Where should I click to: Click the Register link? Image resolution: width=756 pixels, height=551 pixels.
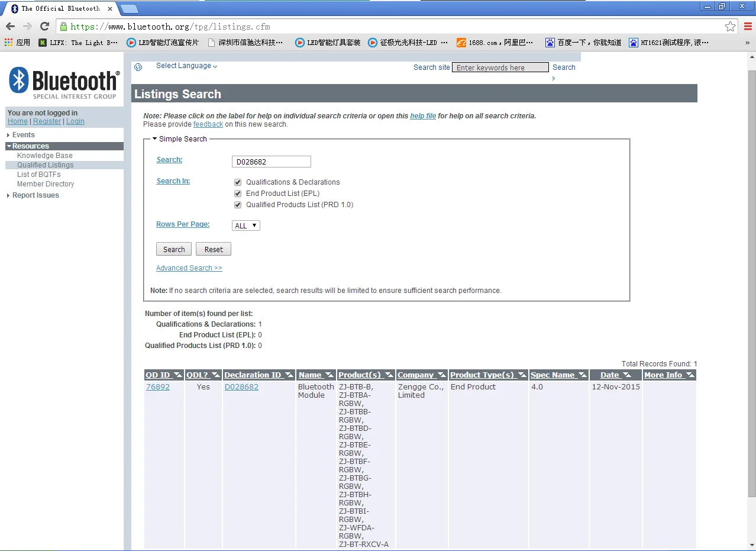pyautogui.click(x=47, y=121)
